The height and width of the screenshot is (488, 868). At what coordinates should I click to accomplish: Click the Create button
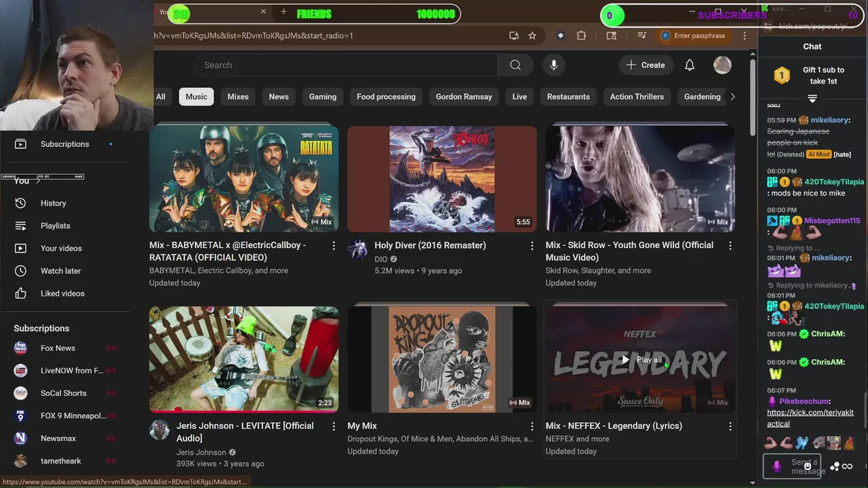(645, 65)
